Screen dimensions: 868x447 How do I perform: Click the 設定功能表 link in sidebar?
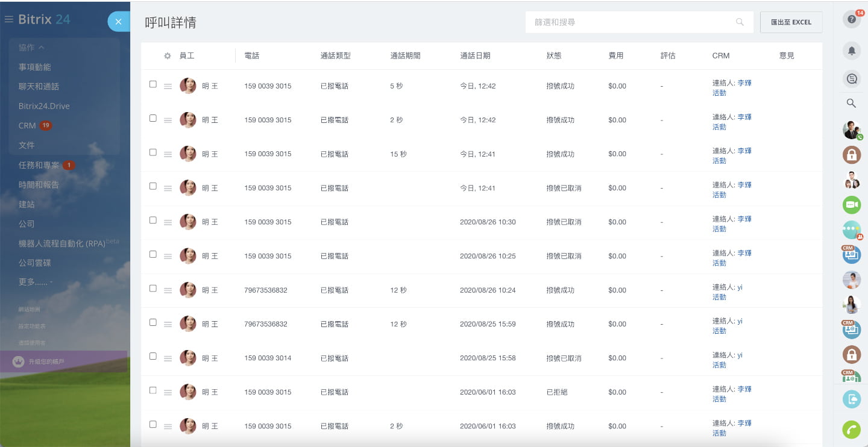pyautogui.click(x=32, y=326)
